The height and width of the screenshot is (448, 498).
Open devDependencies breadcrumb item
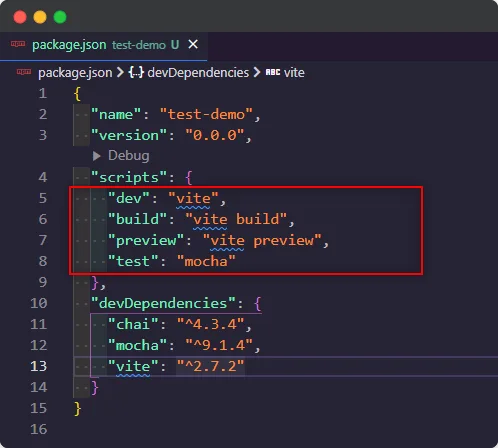tap(198, 73)
